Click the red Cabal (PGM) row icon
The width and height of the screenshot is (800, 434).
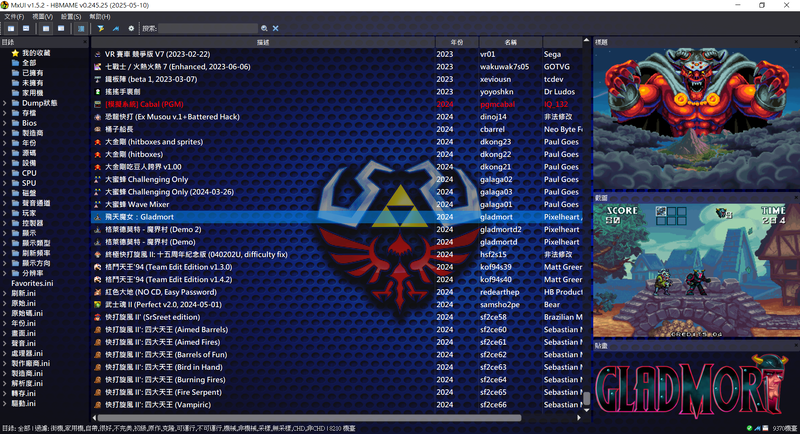pyautogui.click(x=97, y=104)
